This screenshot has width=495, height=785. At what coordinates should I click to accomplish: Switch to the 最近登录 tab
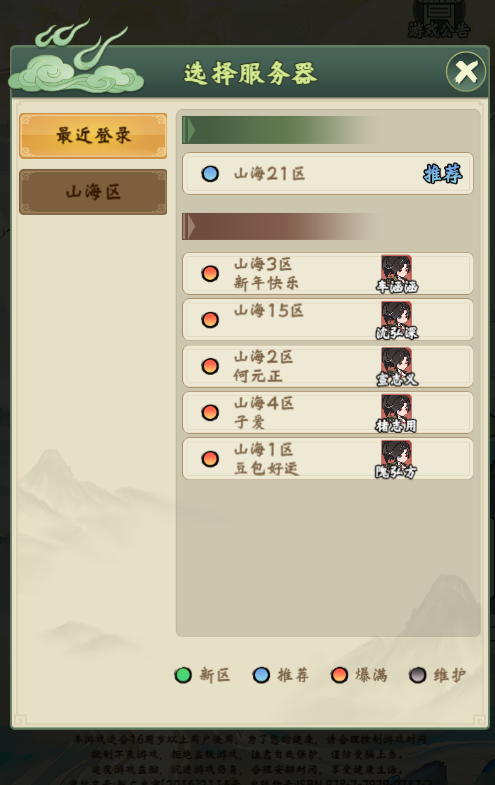[93, 136]
